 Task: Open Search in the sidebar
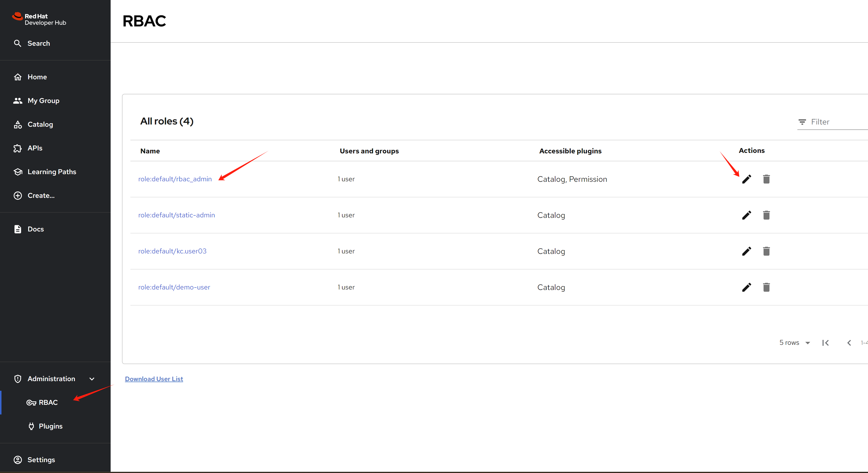point(39,43)
